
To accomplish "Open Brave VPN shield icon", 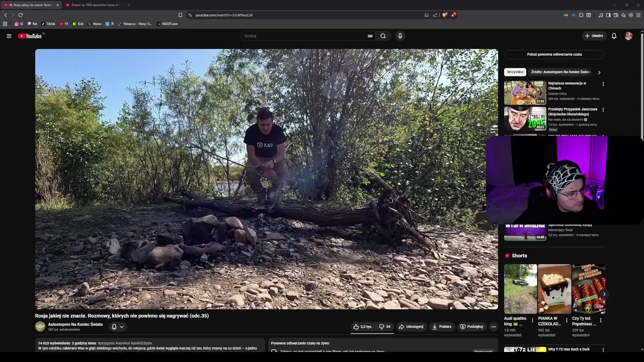I will 631,15.
